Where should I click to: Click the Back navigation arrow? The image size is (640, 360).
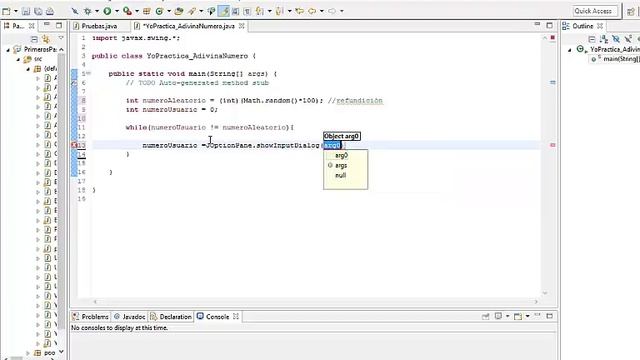click(312, 11)
